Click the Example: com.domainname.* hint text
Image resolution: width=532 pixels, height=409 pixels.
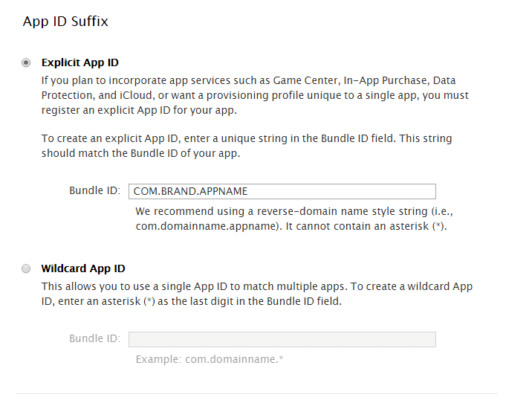coord(210,359)
